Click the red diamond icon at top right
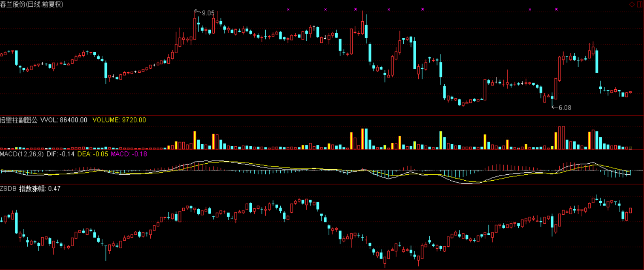Image resolution: width=644 pixels, height=270 pixels. [632, 4]
